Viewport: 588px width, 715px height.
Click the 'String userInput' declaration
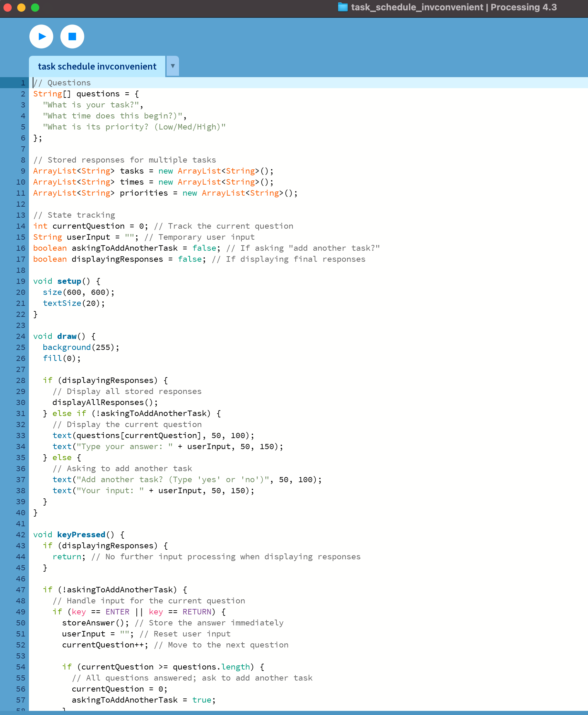coord(86,237)
